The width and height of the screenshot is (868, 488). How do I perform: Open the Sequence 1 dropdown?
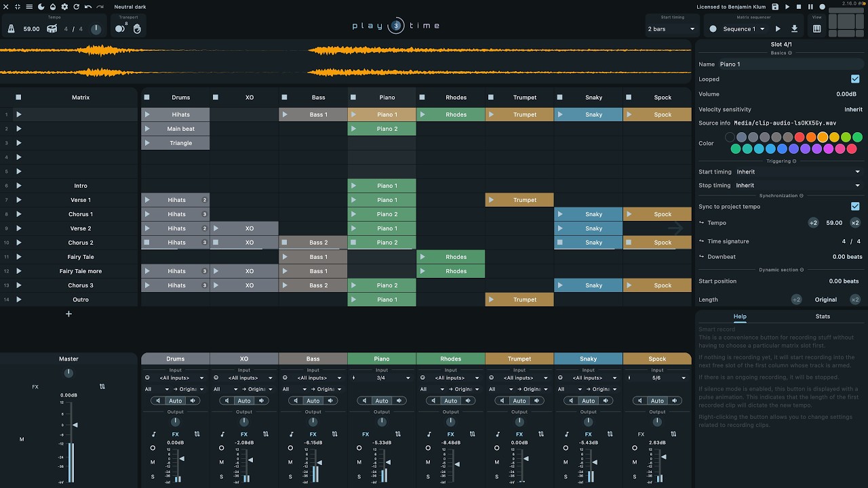point(744,29)
